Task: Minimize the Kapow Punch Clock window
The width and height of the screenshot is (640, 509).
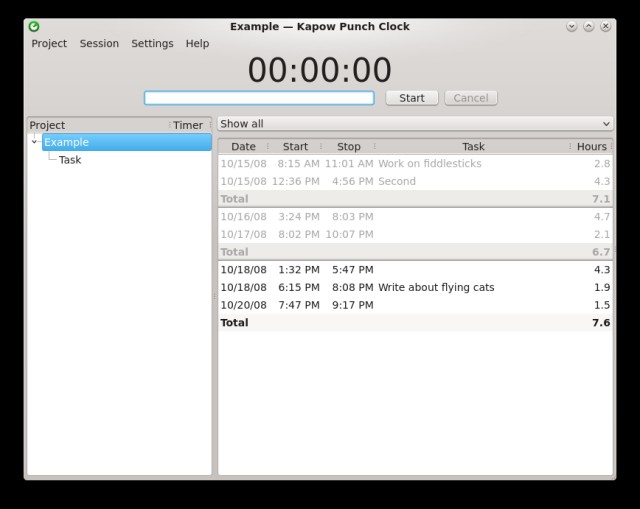Action: [571, 27]
